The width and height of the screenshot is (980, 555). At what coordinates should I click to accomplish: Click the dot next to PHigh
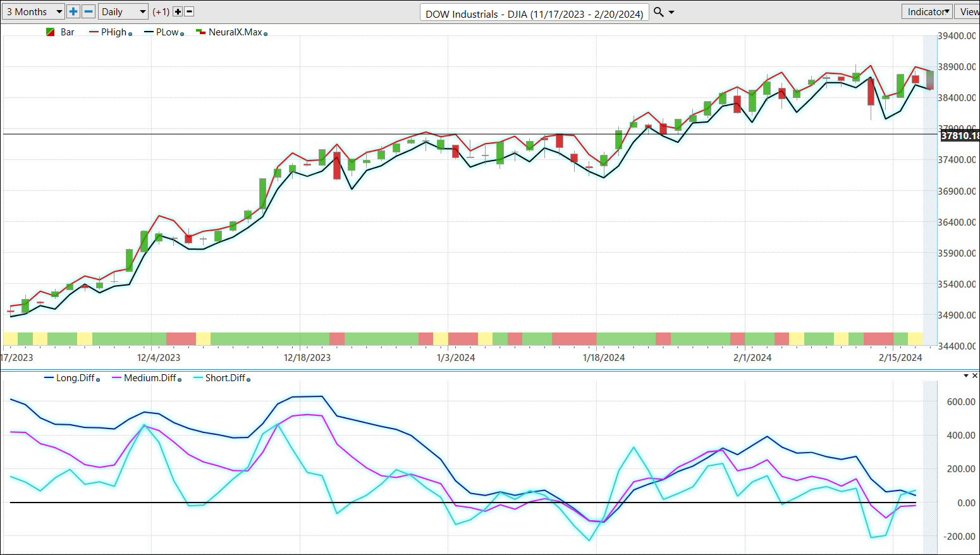pos(130,34)
